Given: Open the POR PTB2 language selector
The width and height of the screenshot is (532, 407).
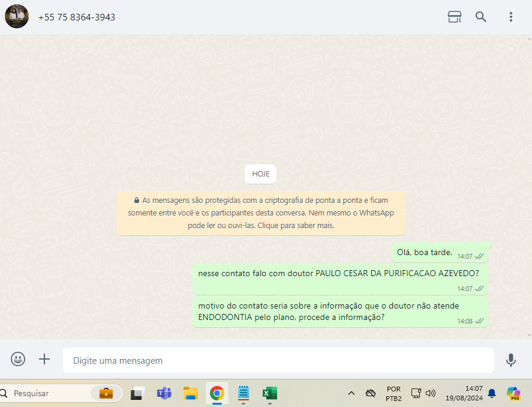Looking at the screenshot, I should click(x=393, y=393).
